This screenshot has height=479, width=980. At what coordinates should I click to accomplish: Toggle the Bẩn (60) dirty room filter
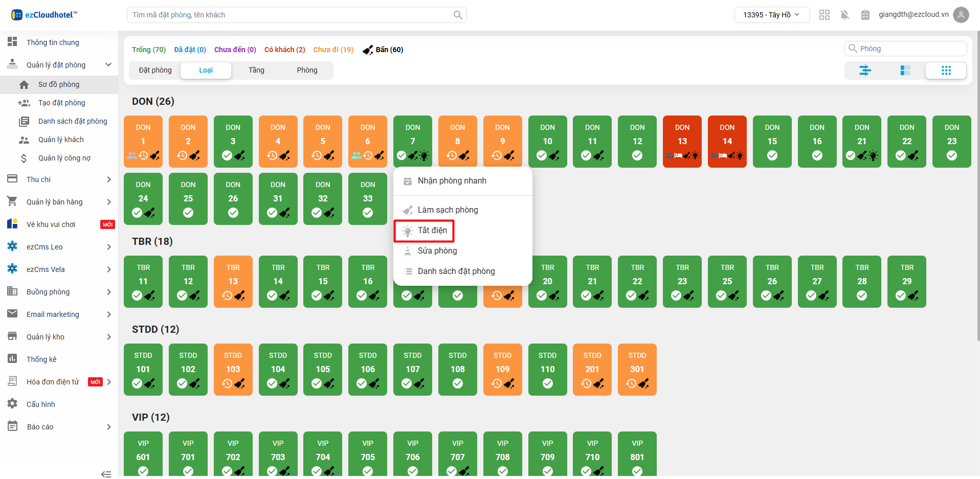pyautogui.click(x=383, y=50)
